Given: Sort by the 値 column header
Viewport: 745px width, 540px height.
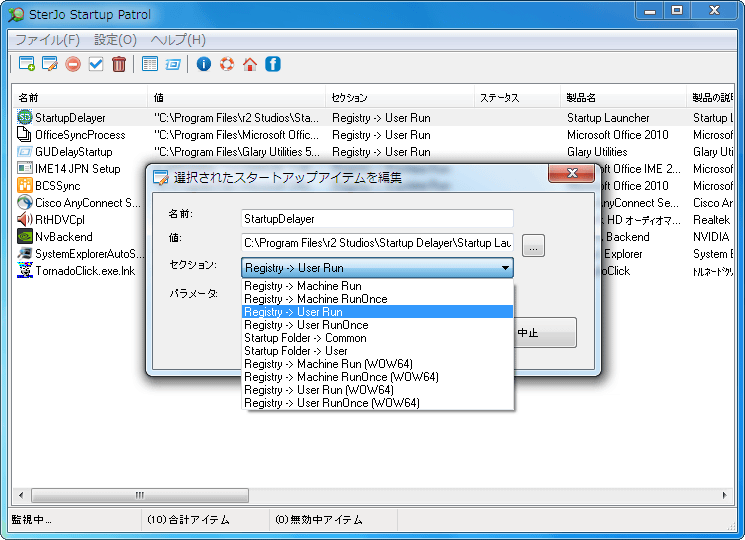Looking at the screenshot, I should (237, 98).
